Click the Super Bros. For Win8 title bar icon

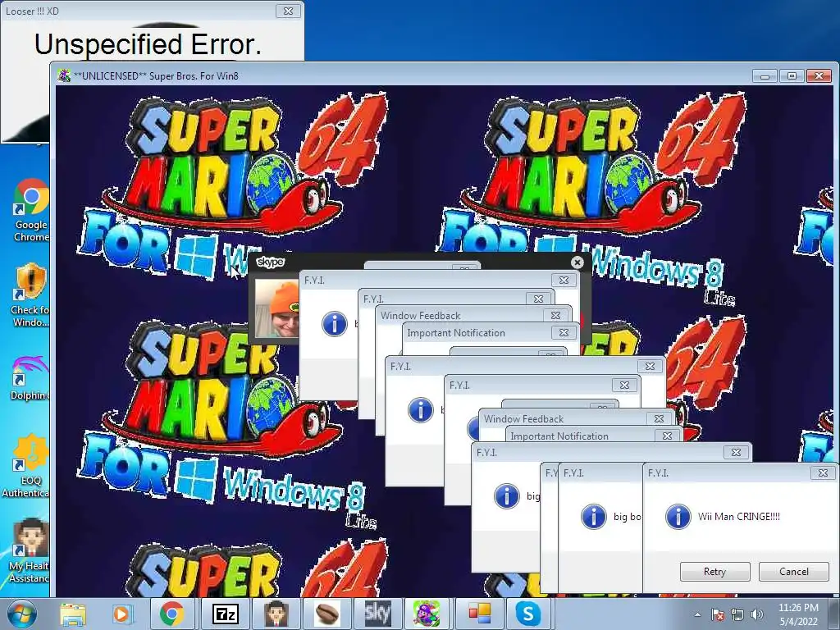[x=64, y=75]
